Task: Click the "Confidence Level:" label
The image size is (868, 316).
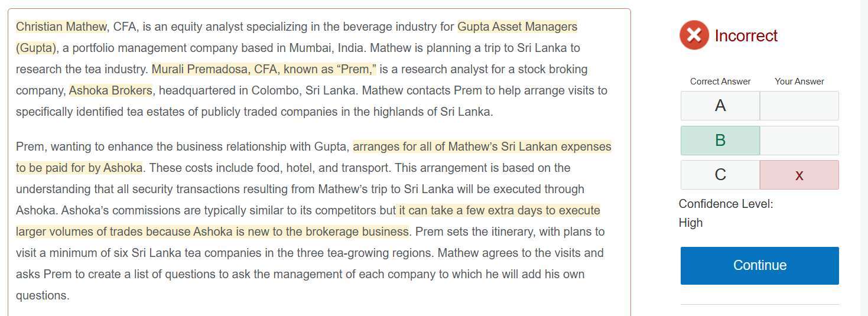Action: [726, 204]
